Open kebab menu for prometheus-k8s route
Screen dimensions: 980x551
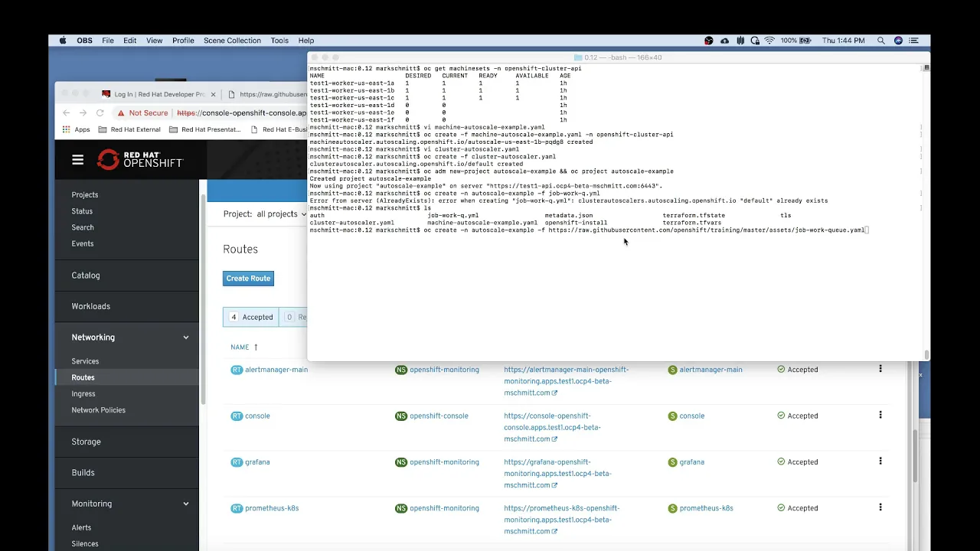pyautogui.click(x=880, y=507)
